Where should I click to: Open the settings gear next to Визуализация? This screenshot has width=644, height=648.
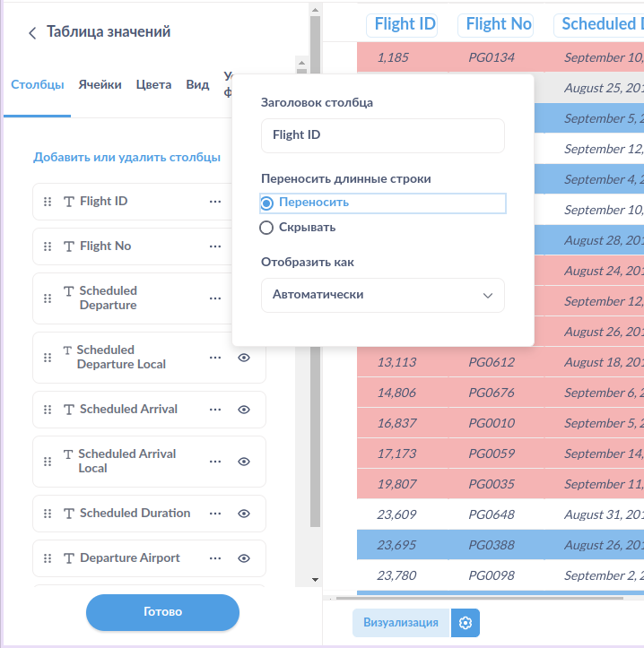point(466,623)
